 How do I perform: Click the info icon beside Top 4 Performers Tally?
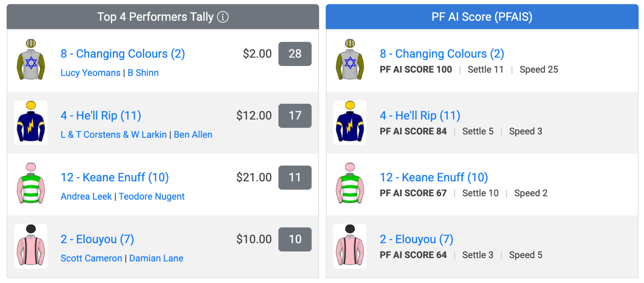tap(223, 17)
